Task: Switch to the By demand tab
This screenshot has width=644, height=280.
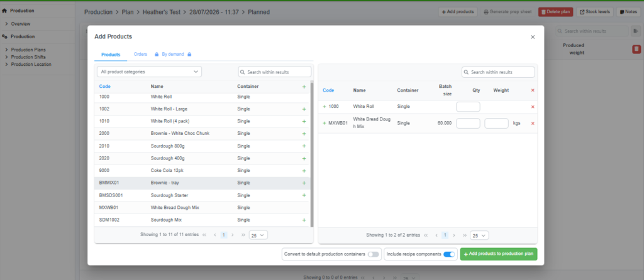Action: (x=172, y=54)
